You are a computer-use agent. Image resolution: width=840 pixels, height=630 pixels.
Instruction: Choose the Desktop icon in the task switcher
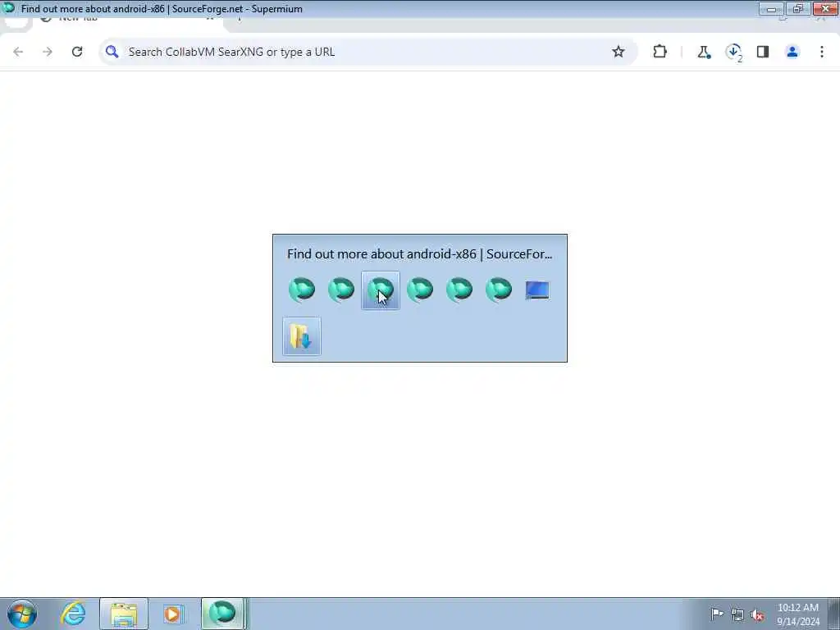537,290
